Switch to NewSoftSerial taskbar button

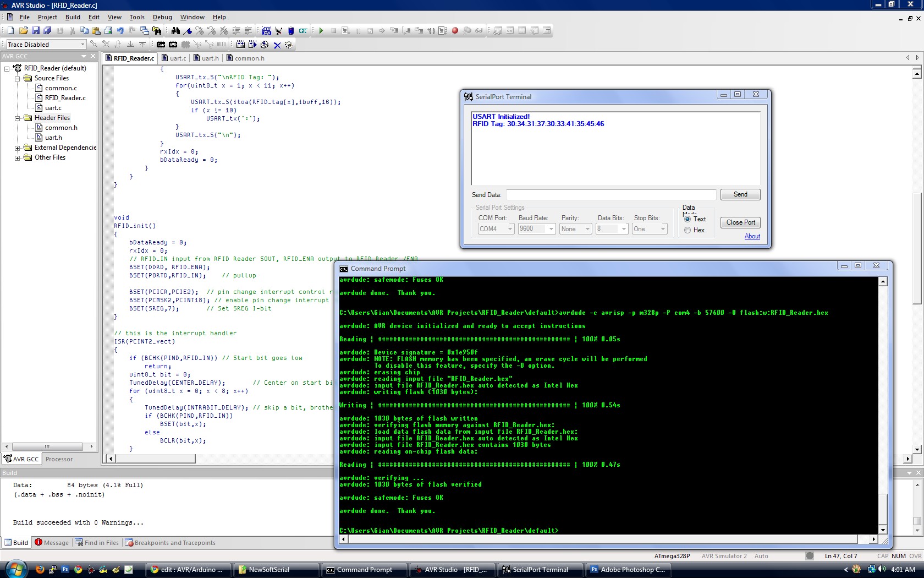276,570
